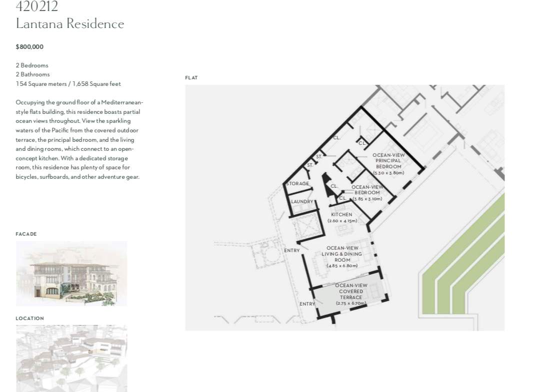Click the FLAT heading above floor plan

coord(191,78)
